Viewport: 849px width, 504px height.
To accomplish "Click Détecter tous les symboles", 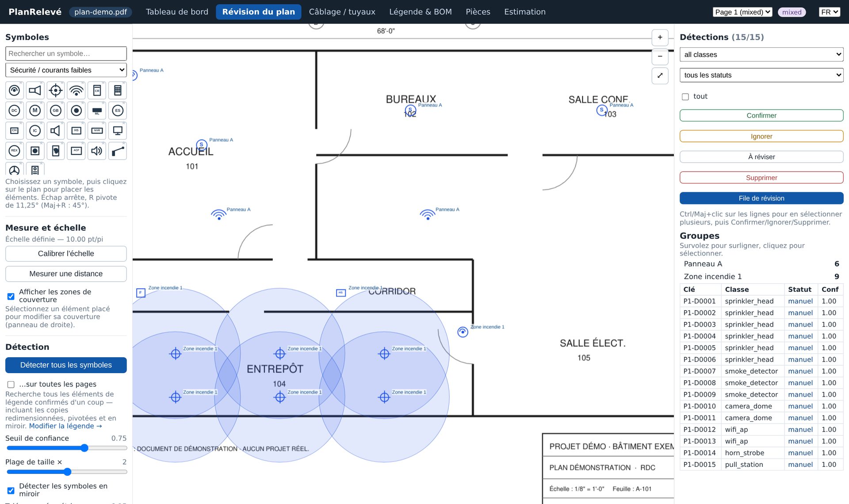I will [66, 365].
